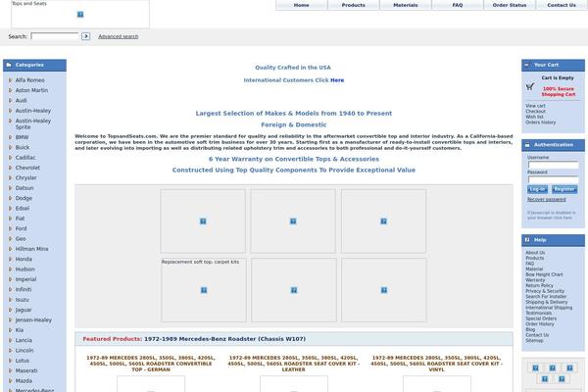Open the Replacement soft top carpet kits thumbnail
The image size is (588, 392).
(204, 290)
